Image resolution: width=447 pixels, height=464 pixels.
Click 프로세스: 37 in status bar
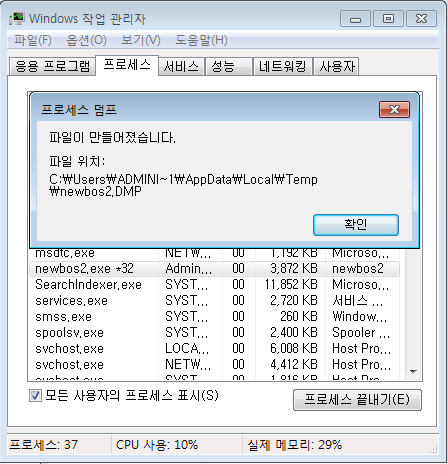click(43, 445)
